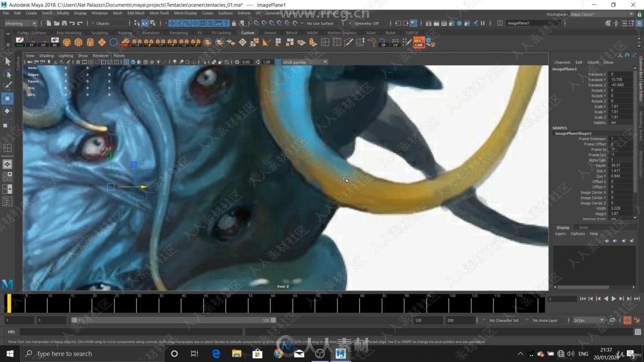This screenshot has height=362, width=644.
Task: Open the sRGB gamma view transform dropdown
Action: click(304, 62)
